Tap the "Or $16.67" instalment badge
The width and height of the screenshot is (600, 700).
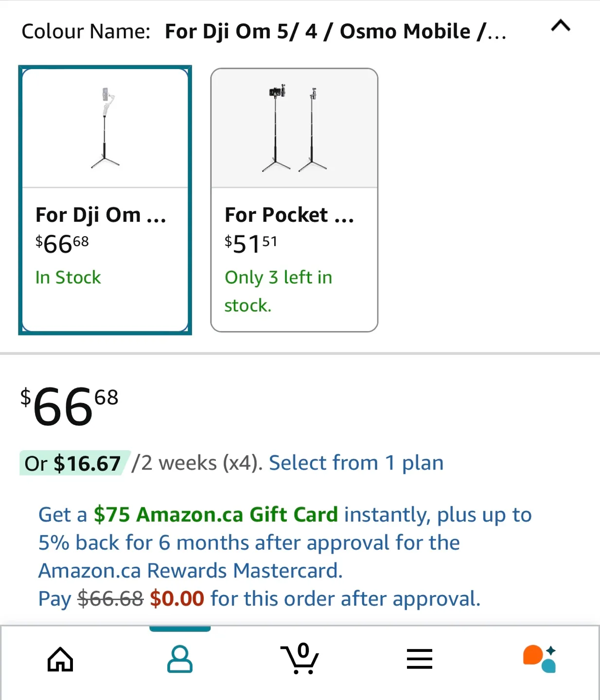(73, 463)
